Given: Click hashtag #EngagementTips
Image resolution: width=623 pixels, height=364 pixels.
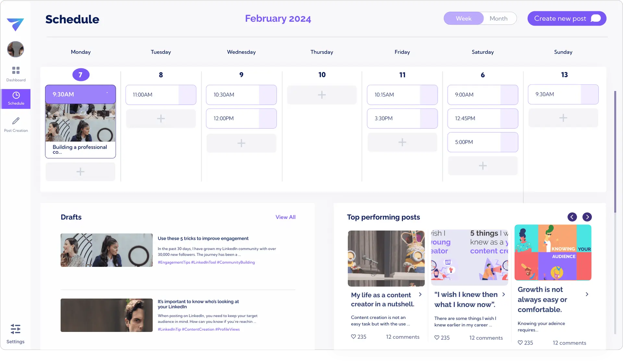Looking at the screenshot, I should [174, 262].
